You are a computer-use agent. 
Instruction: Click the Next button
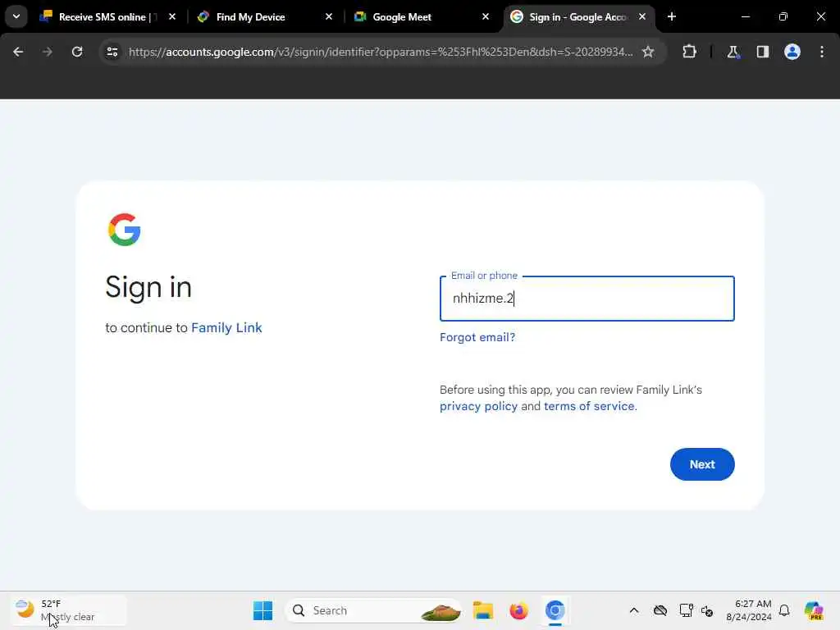point(702,464)
